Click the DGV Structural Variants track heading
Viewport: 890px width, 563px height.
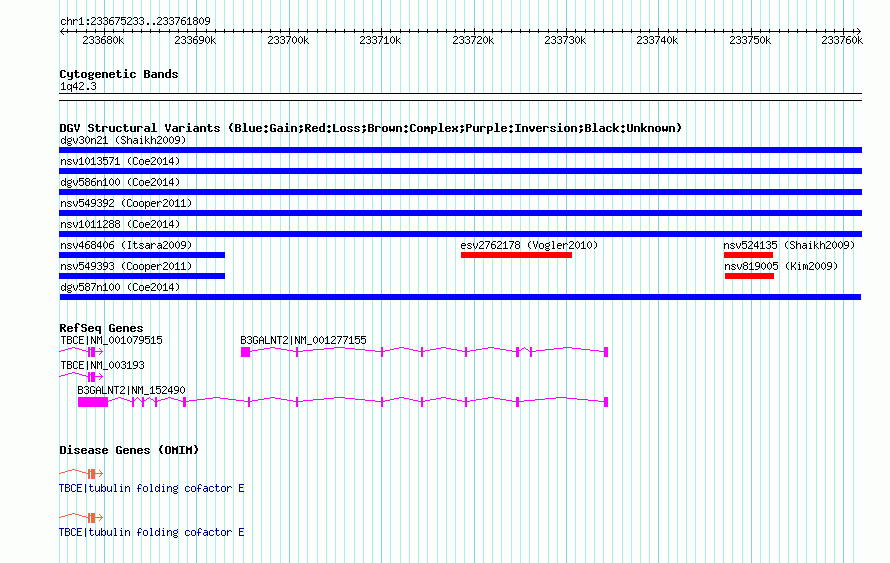point(370,128)
